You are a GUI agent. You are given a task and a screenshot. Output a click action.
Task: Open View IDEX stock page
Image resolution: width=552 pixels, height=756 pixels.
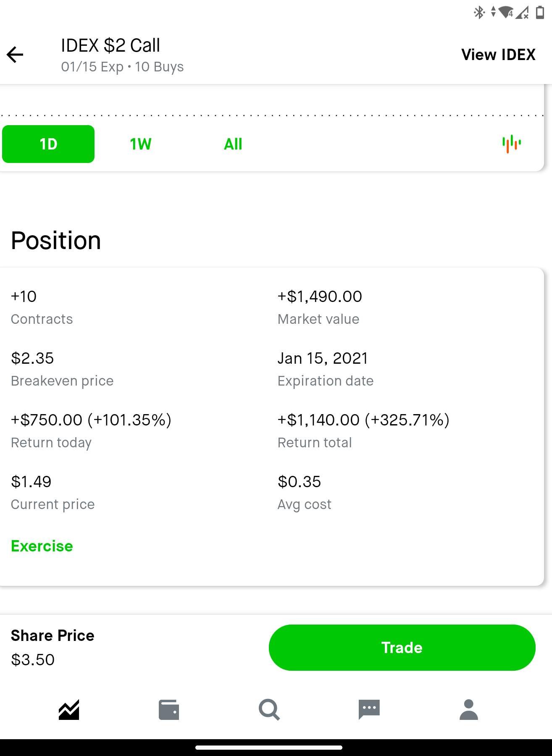click(x=498, y=55)
